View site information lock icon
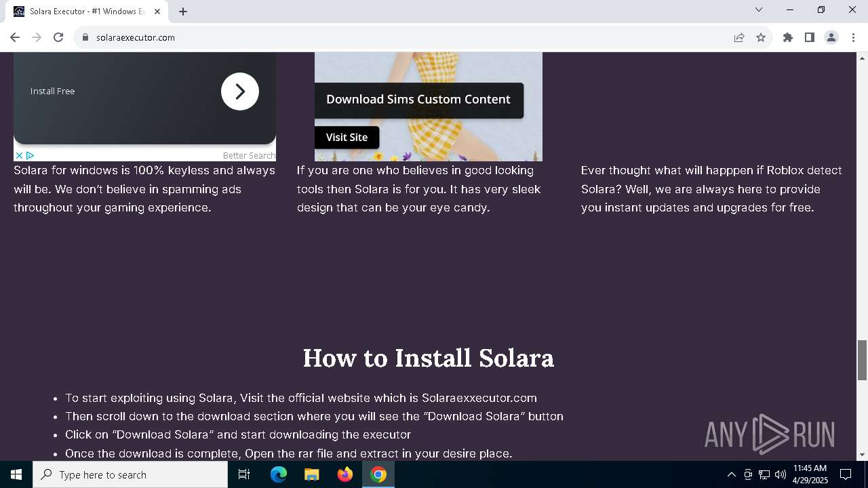 click(x=85, y=37)
